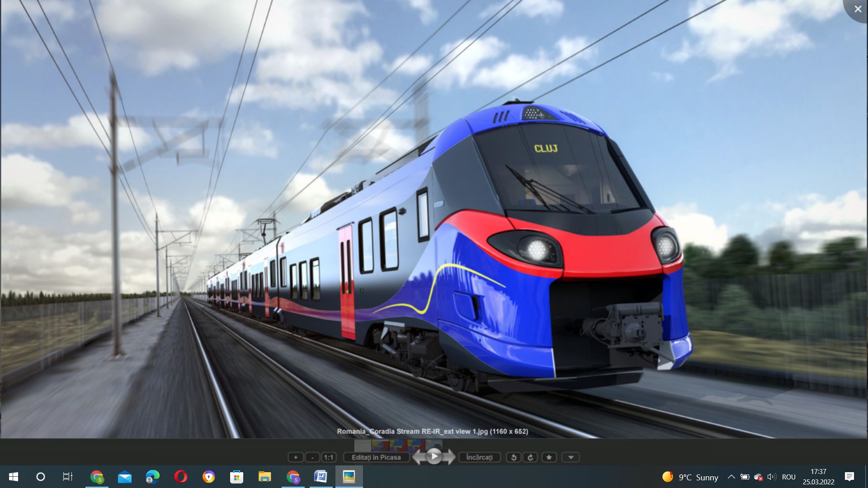Open clock and calendar 17:37
Image resolution: width=868 pixels, height=488 pixels.
click(x=819, y=477)
